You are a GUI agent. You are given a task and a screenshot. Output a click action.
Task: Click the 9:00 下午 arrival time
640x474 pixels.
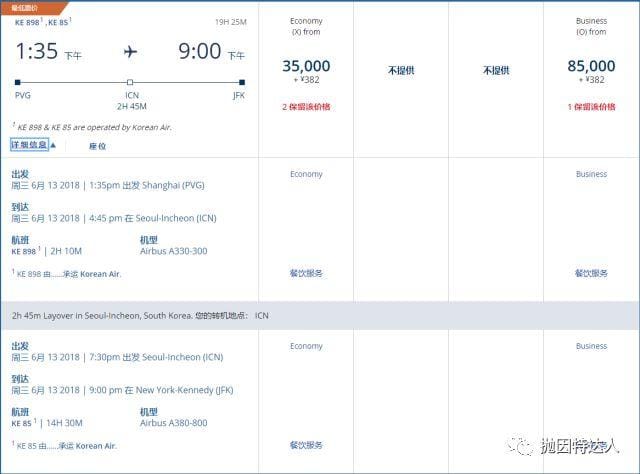pos(211,52)
